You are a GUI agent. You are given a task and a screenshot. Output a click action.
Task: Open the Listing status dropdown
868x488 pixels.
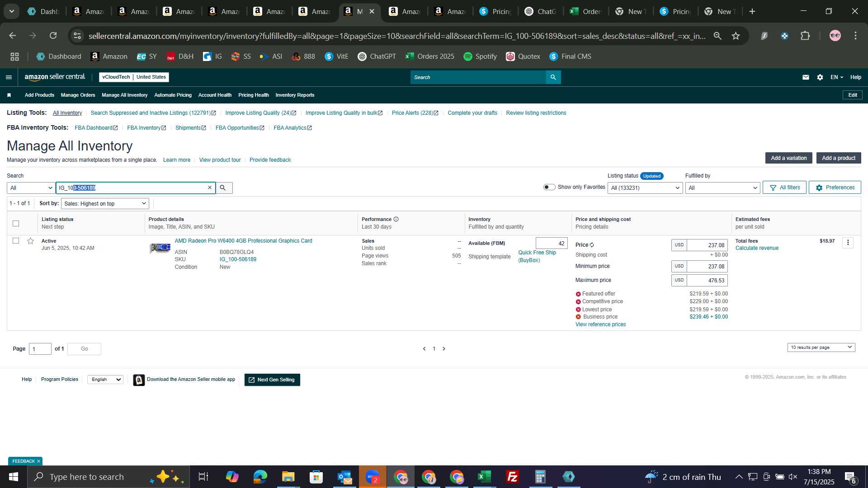point(645,188)
